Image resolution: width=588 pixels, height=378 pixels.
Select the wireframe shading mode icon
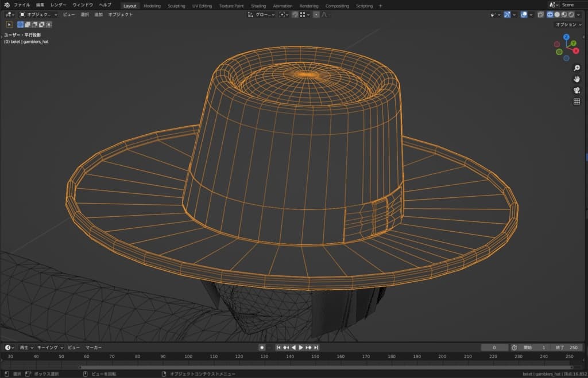click(x=550, y=14)
